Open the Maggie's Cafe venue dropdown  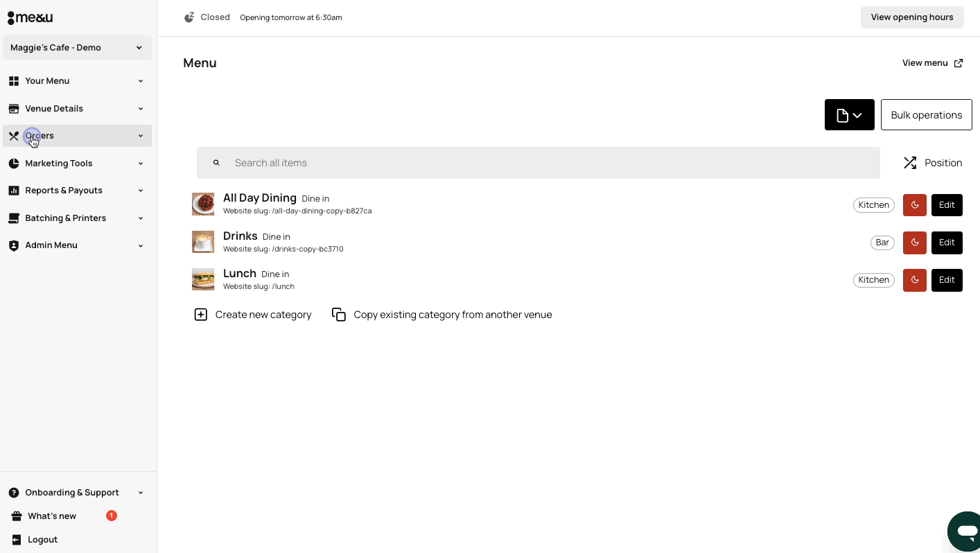click(x=77, y=48)
